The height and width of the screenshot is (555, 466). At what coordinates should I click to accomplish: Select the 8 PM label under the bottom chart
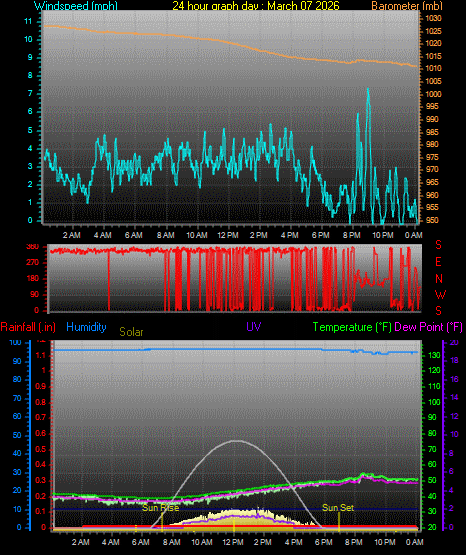click(x=354, y=542)
